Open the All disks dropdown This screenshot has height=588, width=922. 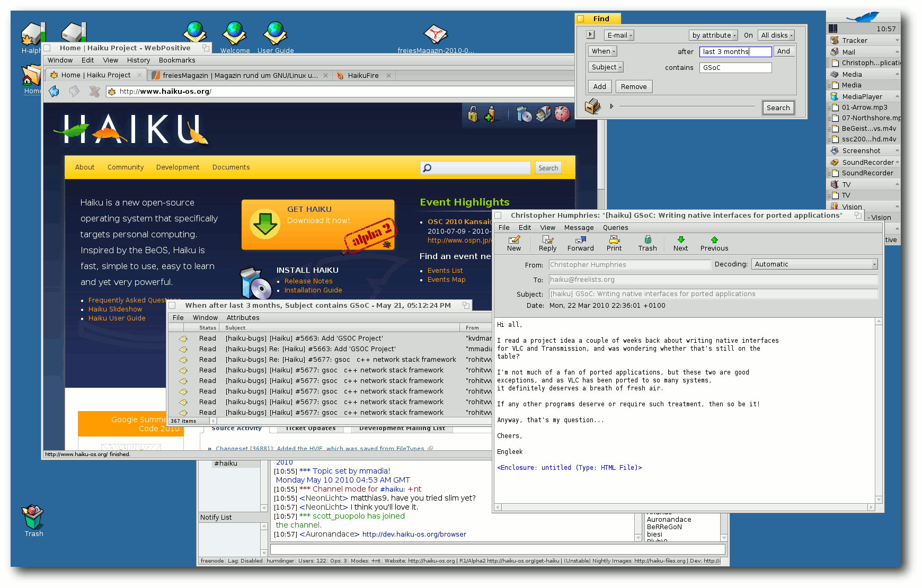776,35
